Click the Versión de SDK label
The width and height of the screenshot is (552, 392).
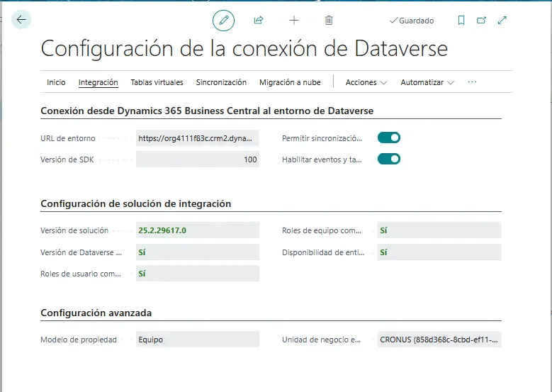pos(67,159)
